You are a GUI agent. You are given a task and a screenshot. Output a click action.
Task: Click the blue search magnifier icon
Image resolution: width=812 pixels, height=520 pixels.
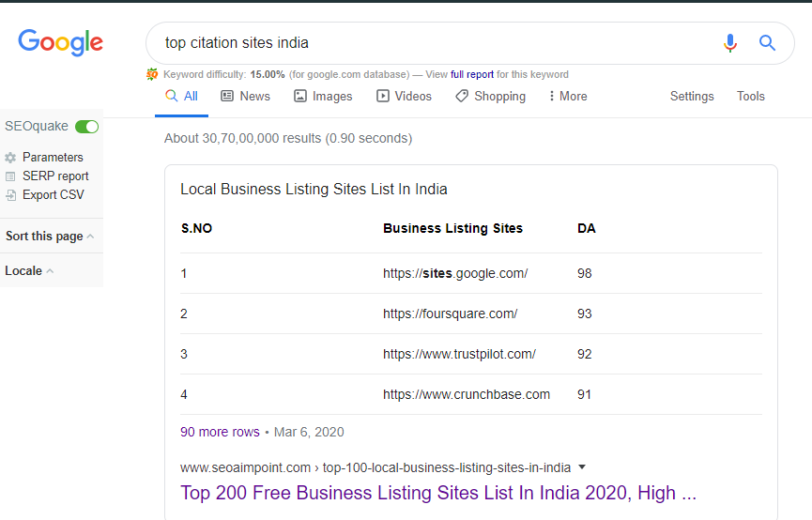[767, 43]
